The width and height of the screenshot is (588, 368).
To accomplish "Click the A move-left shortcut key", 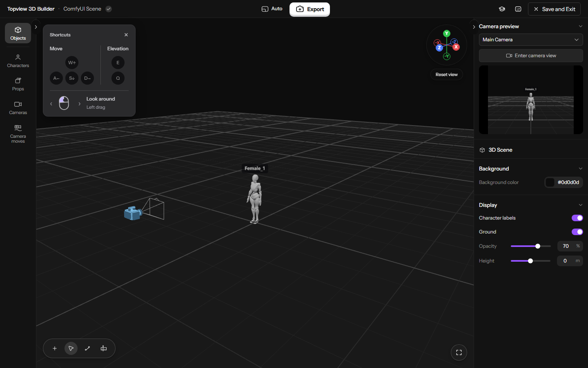I will click(x=56, y=78).
